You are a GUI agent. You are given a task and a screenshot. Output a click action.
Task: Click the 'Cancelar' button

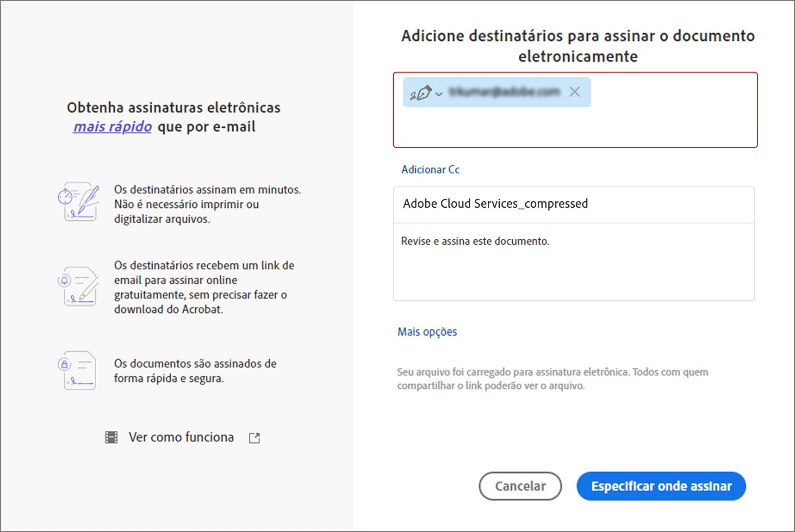(x=520, y=486)
